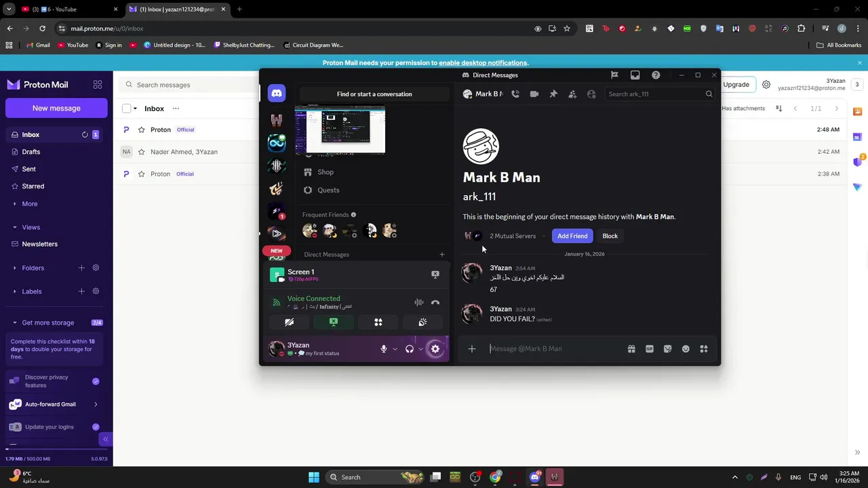
Task: Open dropdown beside select all checkbox
Action: pos(135,108)
